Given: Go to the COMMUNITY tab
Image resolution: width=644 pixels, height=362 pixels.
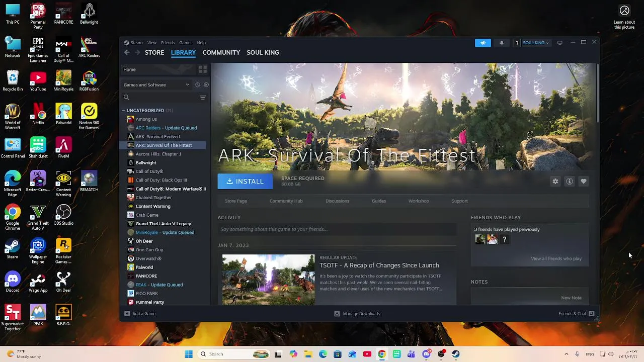Looking at the screenshot, I should (x=221, y=52).
